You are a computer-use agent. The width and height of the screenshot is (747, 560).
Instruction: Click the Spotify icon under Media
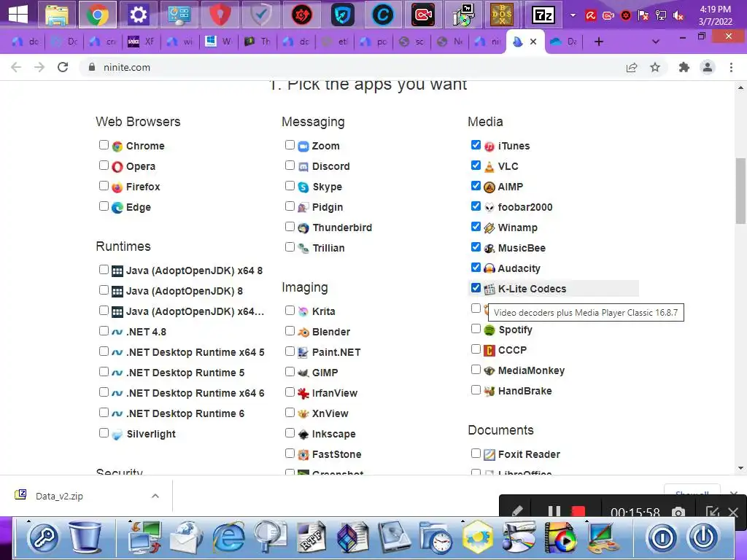pyautogui.click(x=489, y=330)
